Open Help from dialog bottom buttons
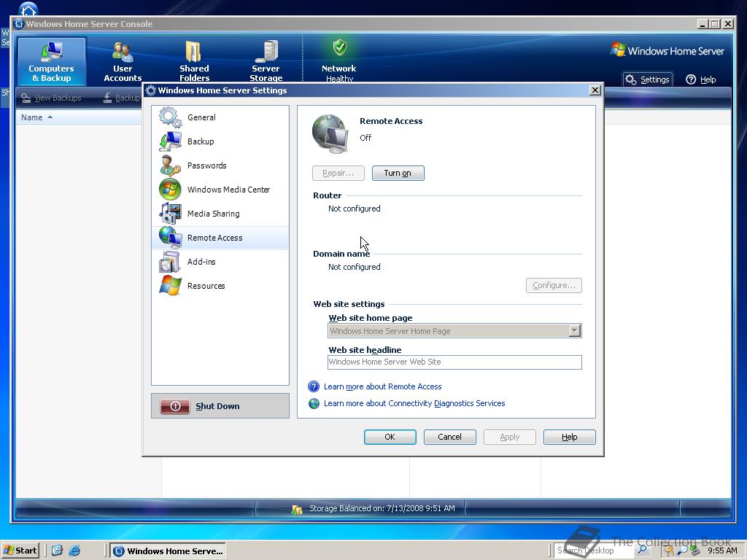Screen dimensions: 747x560 (x=569, y=437)
